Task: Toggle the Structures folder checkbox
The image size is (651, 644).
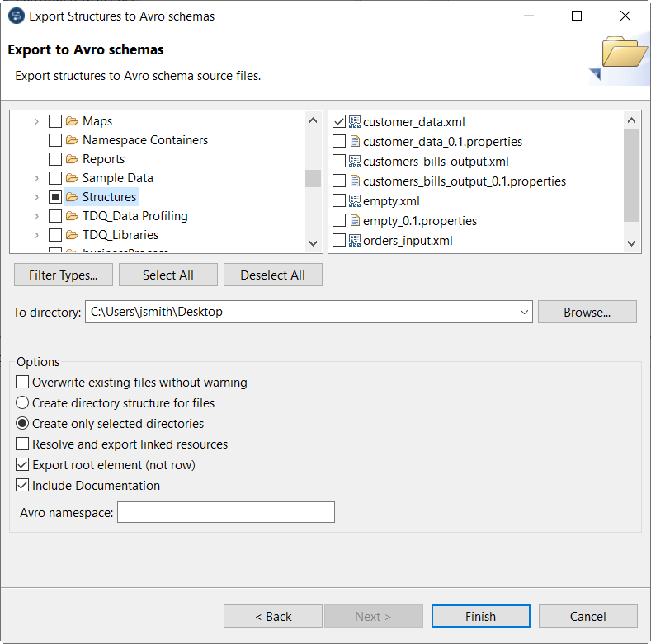Action: pyautogui.click(x=55, y=197)
